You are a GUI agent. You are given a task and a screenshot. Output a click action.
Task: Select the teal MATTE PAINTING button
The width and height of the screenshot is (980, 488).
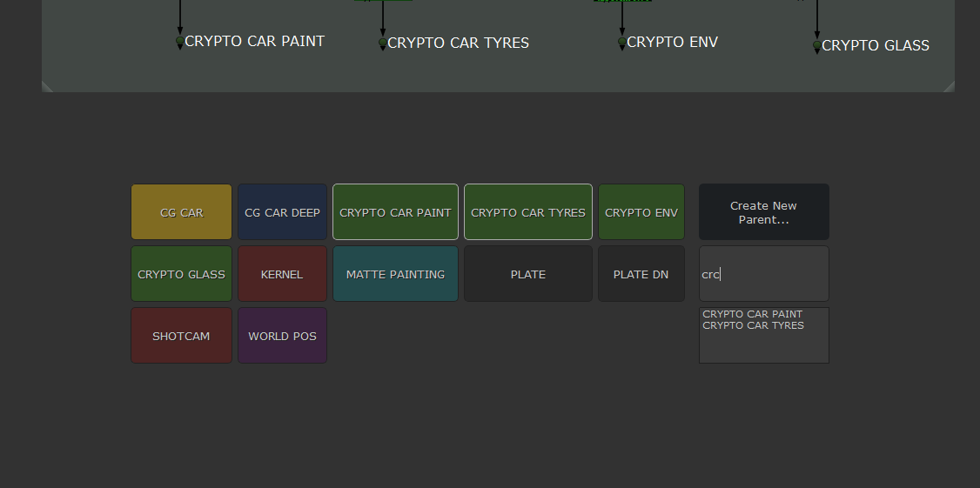point(395,274)
